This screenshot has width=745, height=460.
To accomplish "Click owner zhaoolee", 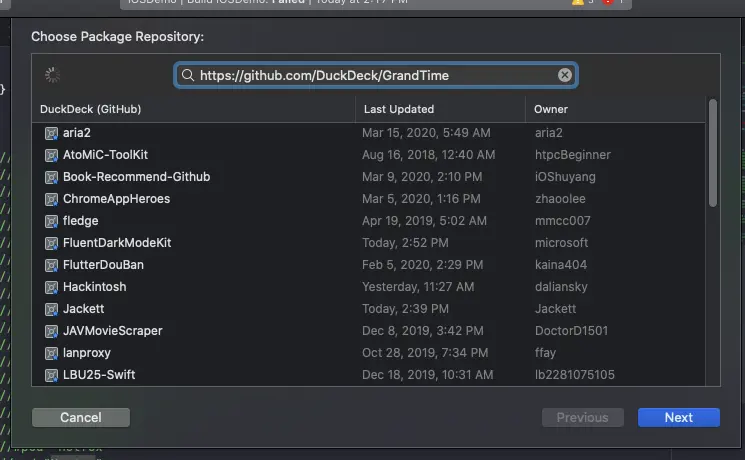I will click(x=560, y=199).
